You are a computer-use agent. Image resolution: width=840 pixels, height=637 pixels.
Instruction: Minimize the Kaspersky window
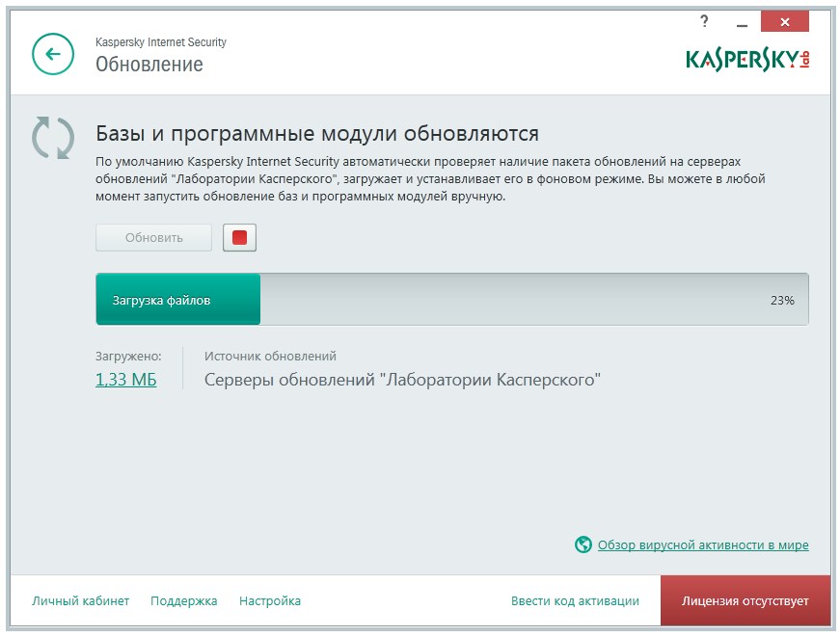742,23
